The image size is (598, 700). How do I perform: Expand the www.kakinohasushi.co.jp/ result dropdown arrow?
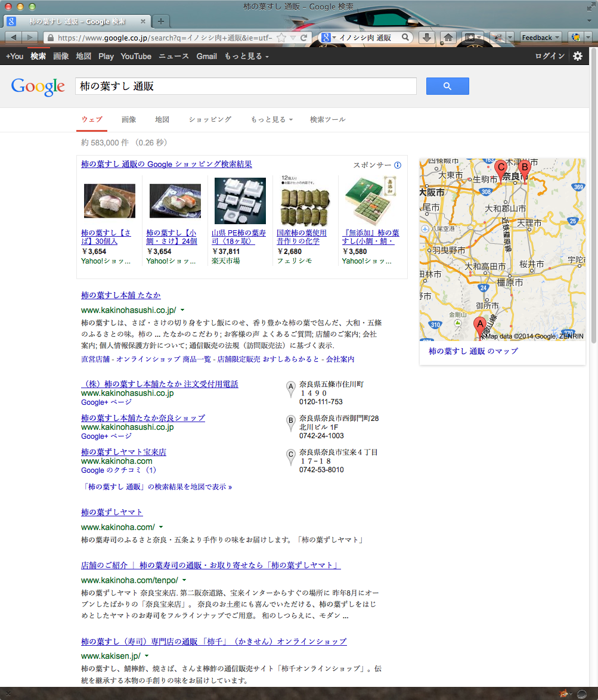tap(182, 310)
